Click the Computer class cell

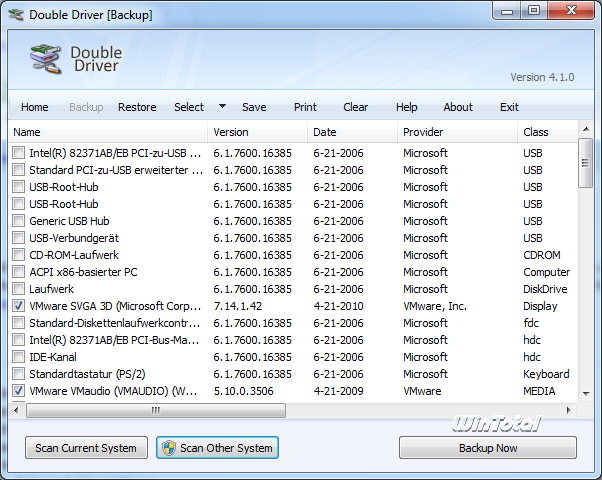[546, 272]
